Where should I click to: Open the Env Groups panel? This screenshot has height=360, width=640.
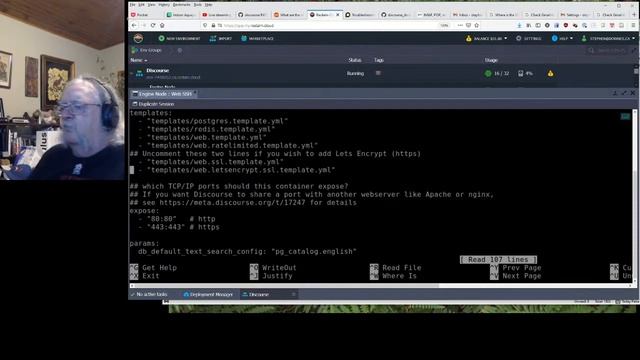147,50
